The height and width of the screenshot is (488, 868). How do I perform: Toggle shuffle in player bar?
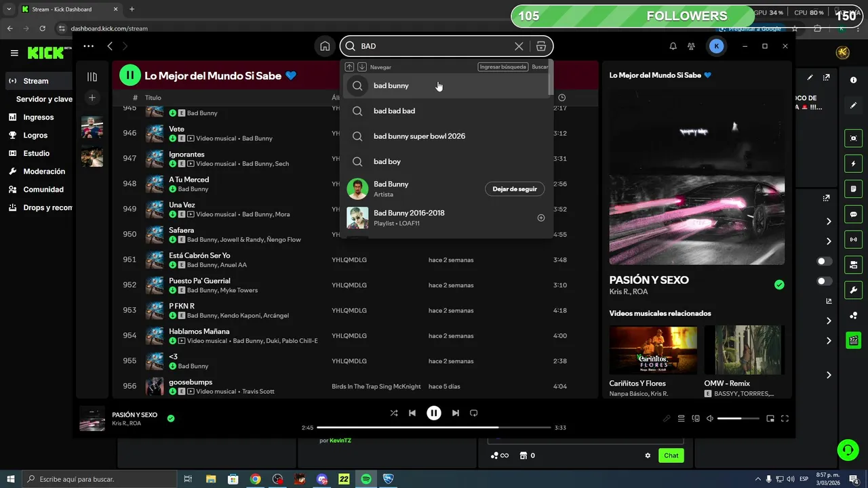(394, 413)
